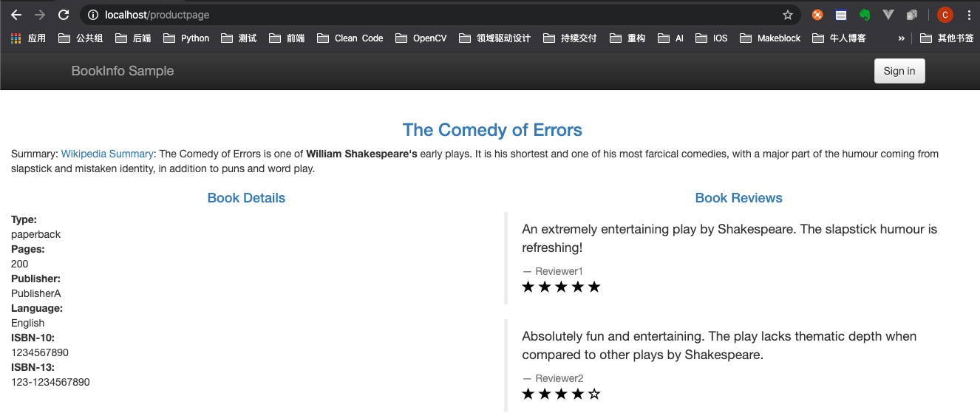Viewport: 980px width, 413px height.
Task: Open the iOS bookmarks folder
Action: pos(712,38)
